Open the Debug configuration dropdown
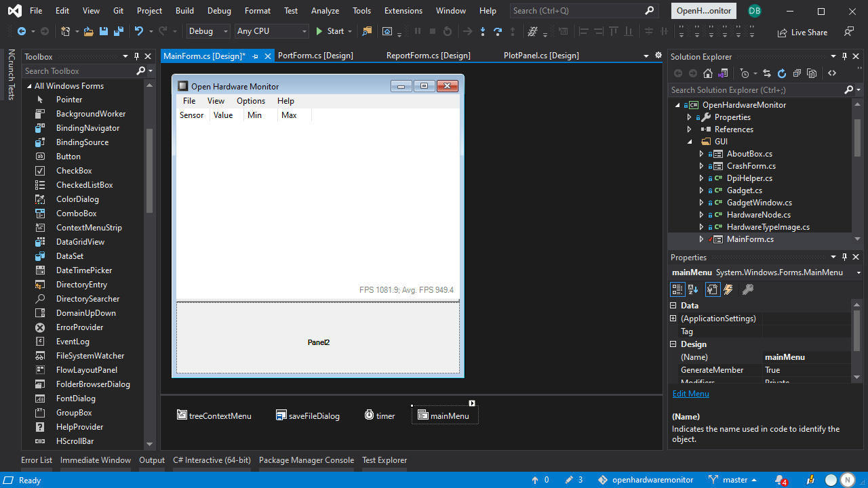868x488 pixels. [x=208, y=31]
